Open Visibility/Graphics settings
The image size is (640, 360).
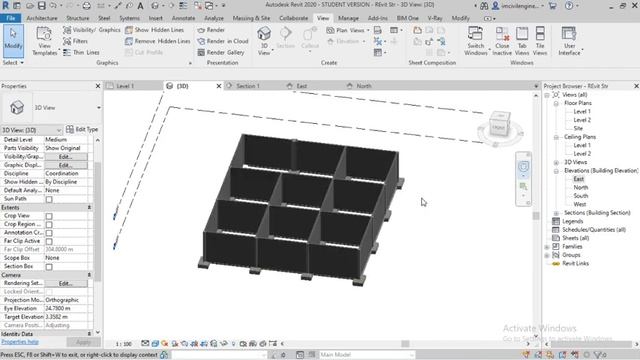[x=91, y=30]
